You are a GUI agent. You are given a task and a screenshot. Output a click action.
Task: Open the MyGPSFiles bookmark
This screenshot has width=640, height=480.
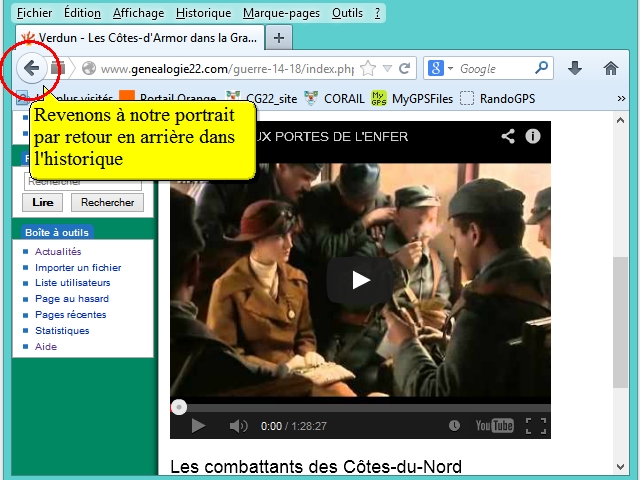(x=412, y=98)
